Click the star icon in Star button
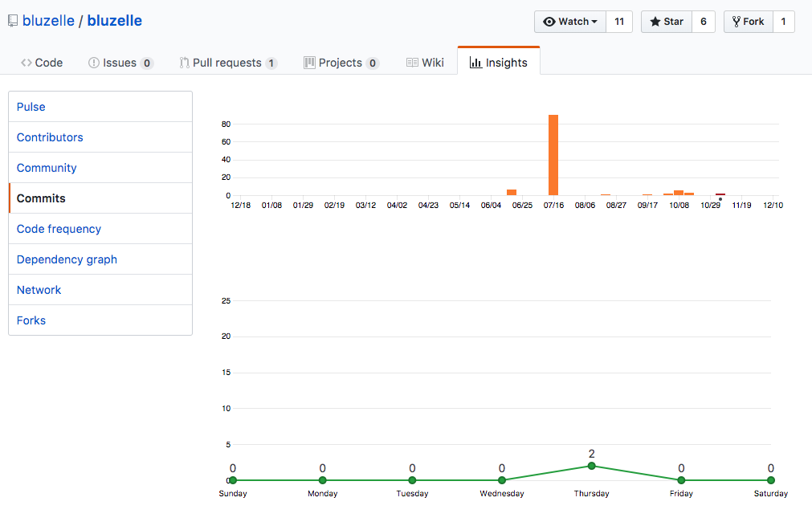This screenshot has width=812, height=522. pyautogui.click(x=655, y=22)
